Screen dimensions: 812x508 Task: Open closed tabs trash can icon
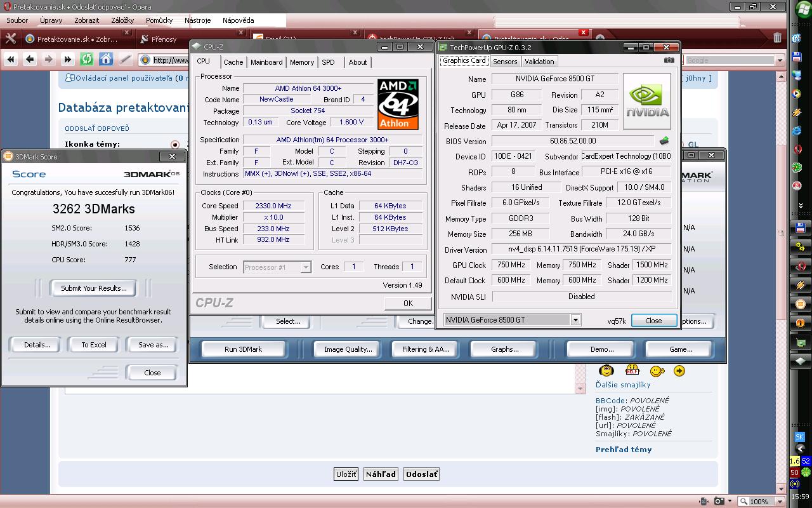[x=777, y=38]
